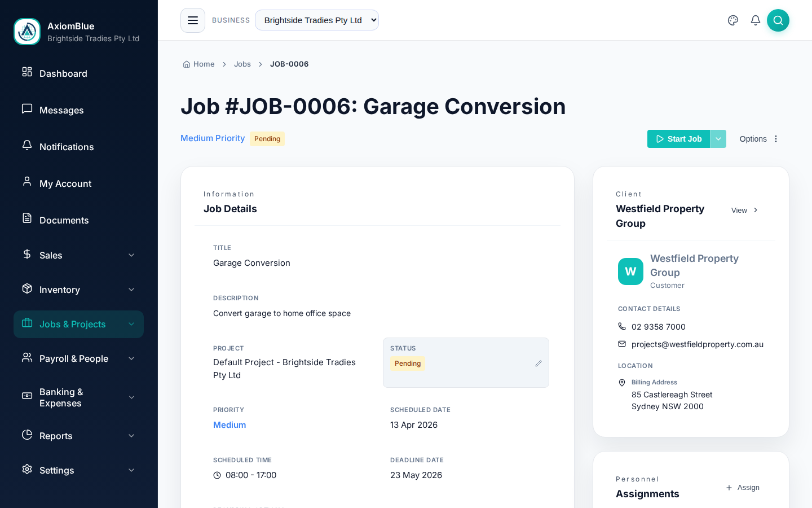The image size is (812, 508).
Task: Expand the Sales sidebar section
Action: pos(78,255)
